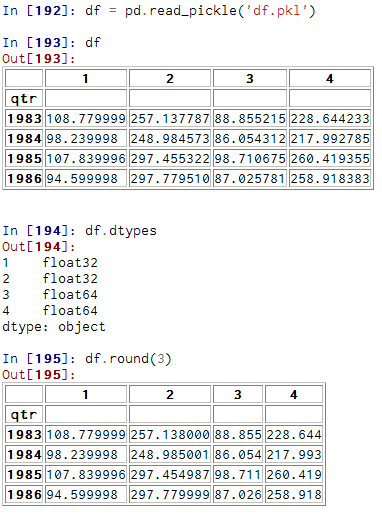
Task: Click the 1983 row label in Out[193] table
Action: point(24,119)
